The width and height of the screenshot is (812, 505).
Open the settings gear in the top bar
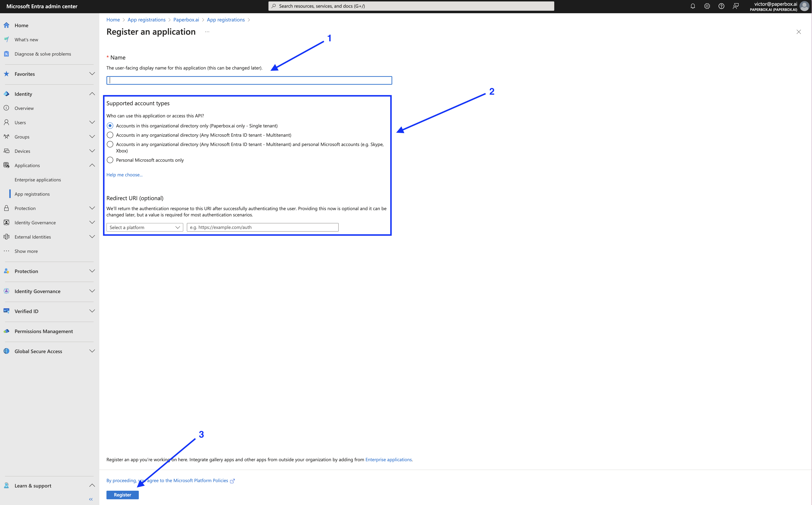707,6
